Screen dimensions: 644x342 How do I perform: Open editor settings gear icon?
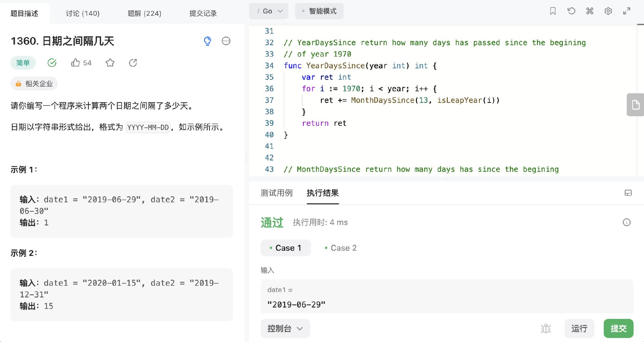(x=608, y=11)
